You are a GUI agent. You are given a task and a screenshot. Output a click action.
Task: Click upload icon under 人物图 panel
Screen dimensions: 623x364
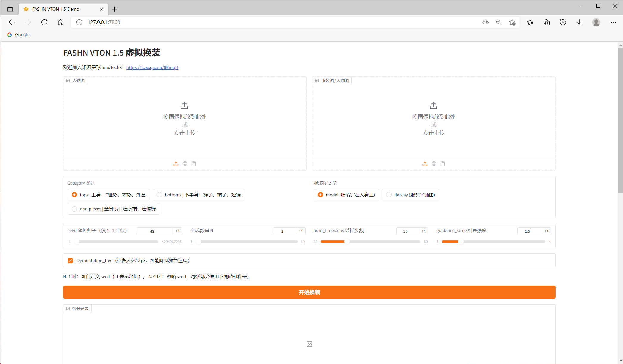coord(176,164)
